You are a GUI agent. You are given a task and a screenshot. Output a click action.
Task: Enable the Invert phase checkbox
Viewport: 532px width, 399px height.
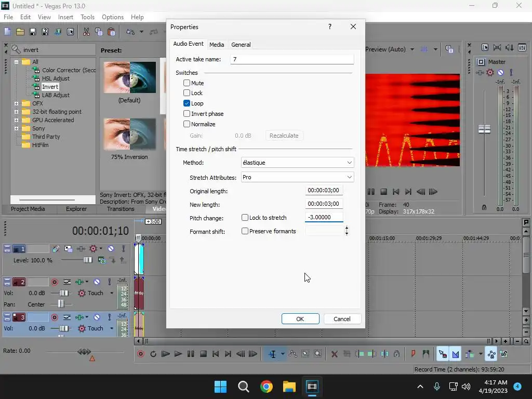coord(187,114)
